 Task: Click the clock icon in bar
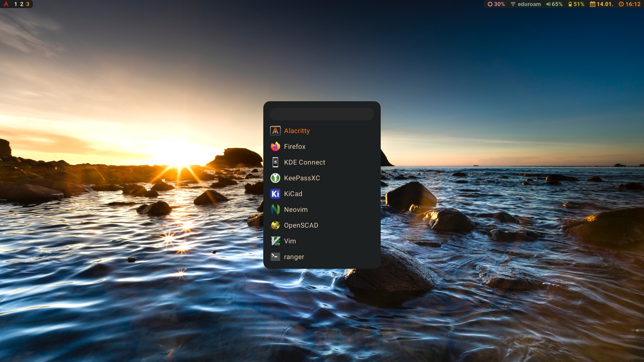(x=621, y=4)
